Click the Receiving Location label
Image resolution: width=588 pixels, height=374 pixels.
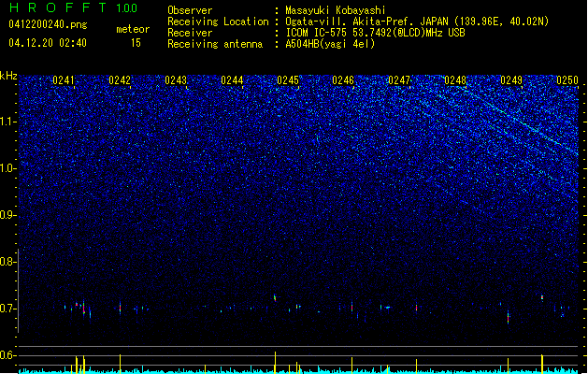tap(218, 22)
